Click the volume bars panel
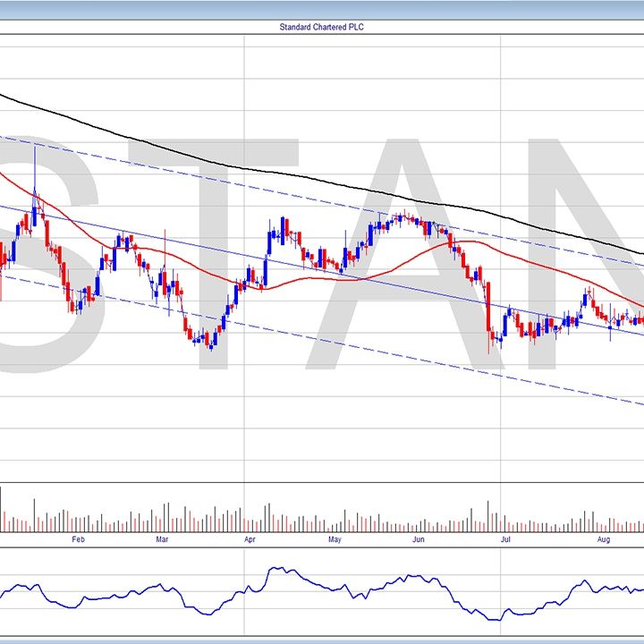This screenshot has width=644, height=644. point(322,516)
